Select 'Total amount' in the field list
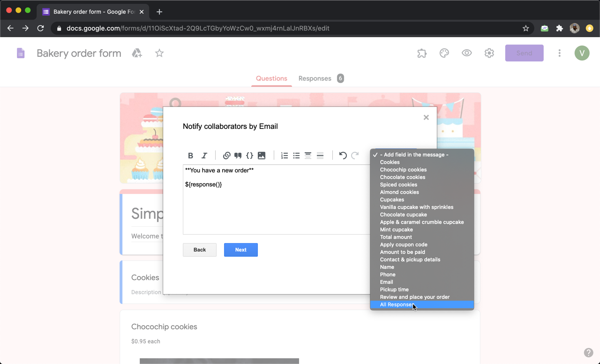The width and height of the screenshot is (600, 364). click(x=396, y=237)
